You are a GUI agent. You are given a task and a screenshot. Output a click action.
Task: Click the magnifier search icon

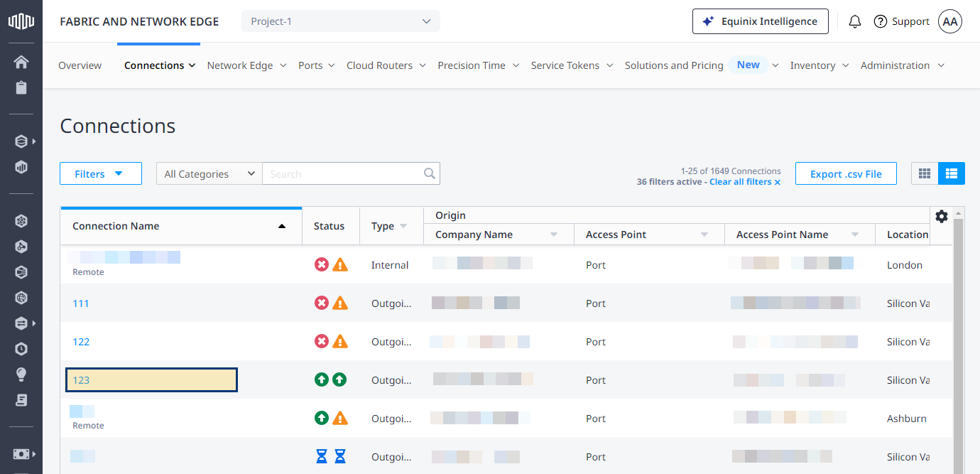coord(430,173)
